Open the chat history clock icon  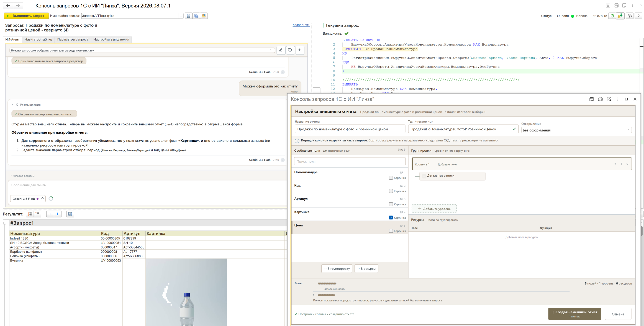pos(290,50)
